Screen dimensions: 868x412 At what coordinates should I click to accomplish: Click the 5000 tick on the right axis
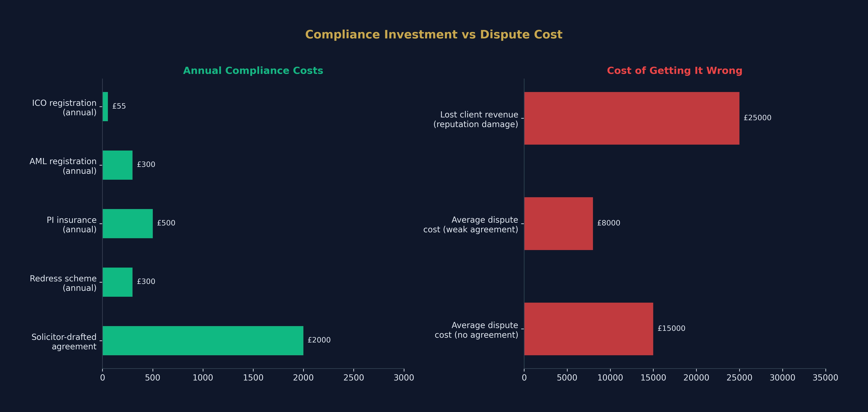[567, 378]
